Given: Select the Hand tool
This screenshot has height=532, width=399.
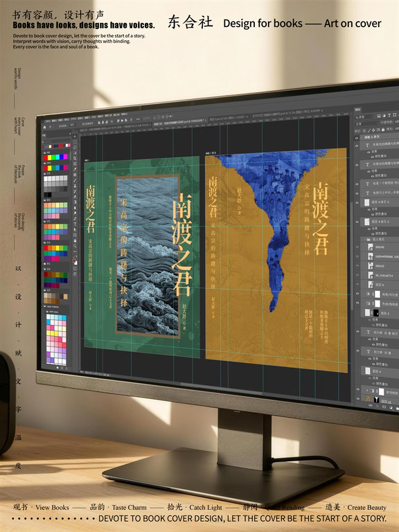Looking at the screenshot, I should point(75,241).
